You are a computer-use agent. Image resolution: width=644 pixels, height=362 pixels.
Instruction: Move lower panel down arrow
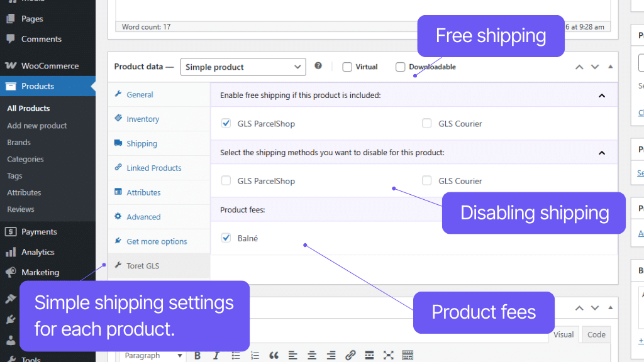pos(595,308)
